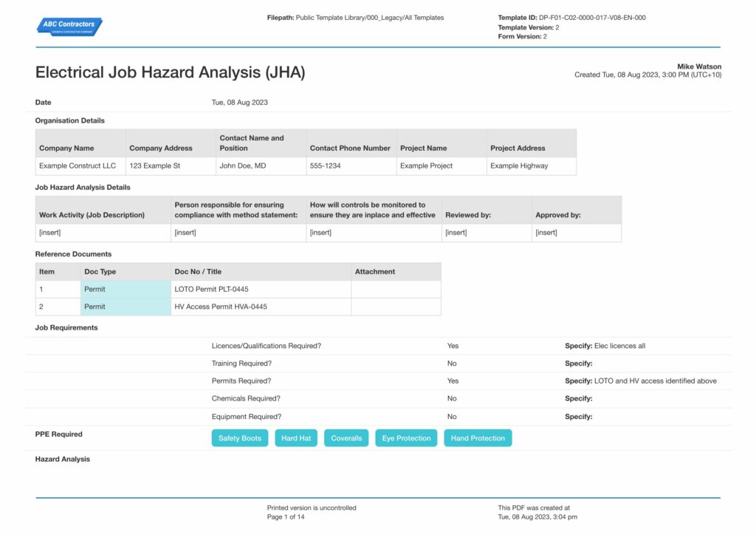Click the ABC Contractors logo
Image resolution: width=756 pixels, height=535 pixels.
(69, 27)
